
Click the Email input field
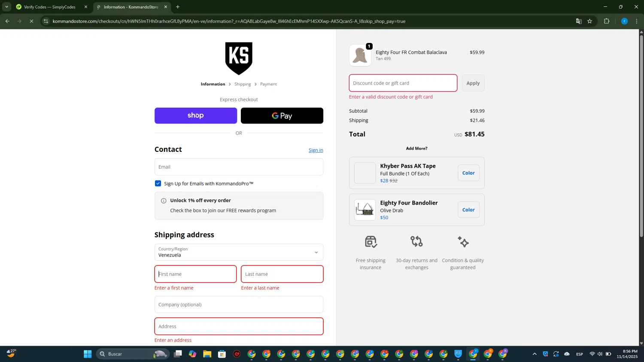point(239,167)
